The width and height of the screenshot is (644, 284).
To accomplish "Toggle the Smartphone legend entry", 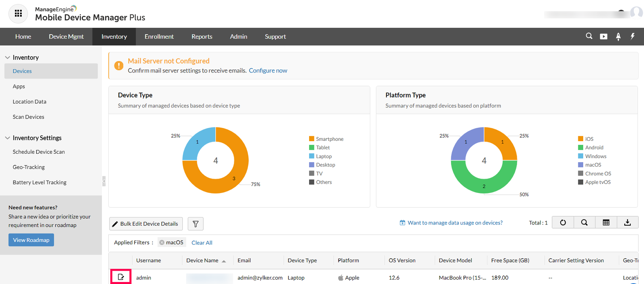I will (326, 139).
